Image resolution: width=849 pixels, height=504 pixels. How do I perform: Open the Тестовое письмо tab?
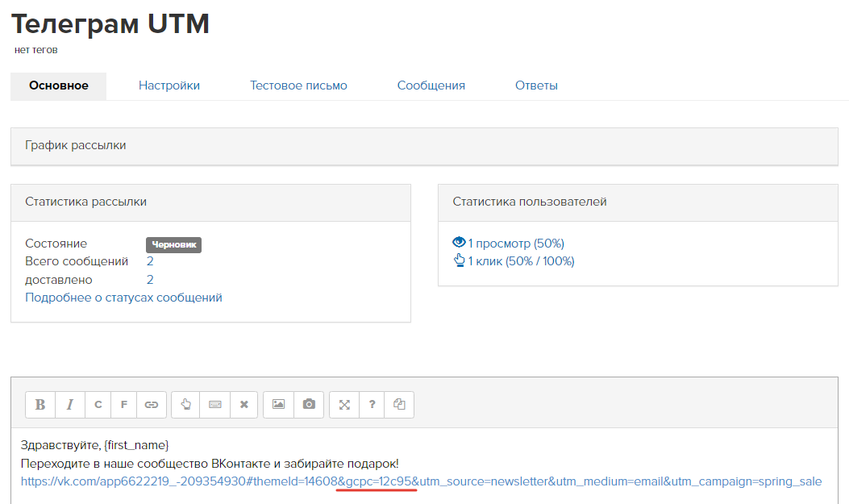coord(298,85)
